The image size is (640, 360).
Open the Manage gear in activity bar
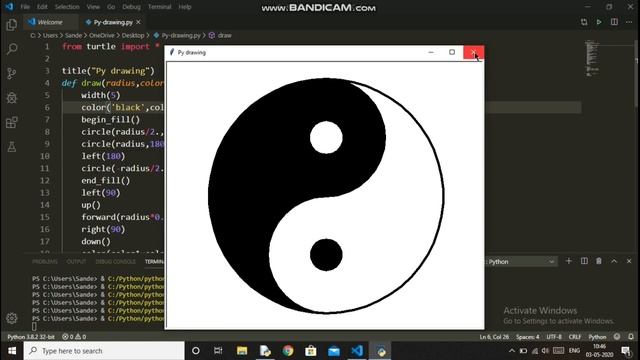tap(11, 318)
